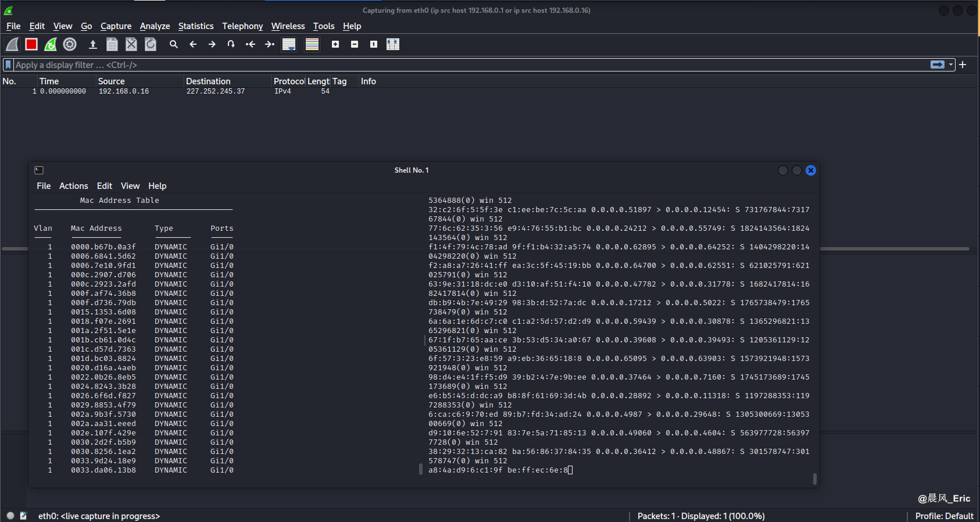Screen dimensions: 980x522
Task: Sort packets by No. column
Action: [19, 81]
